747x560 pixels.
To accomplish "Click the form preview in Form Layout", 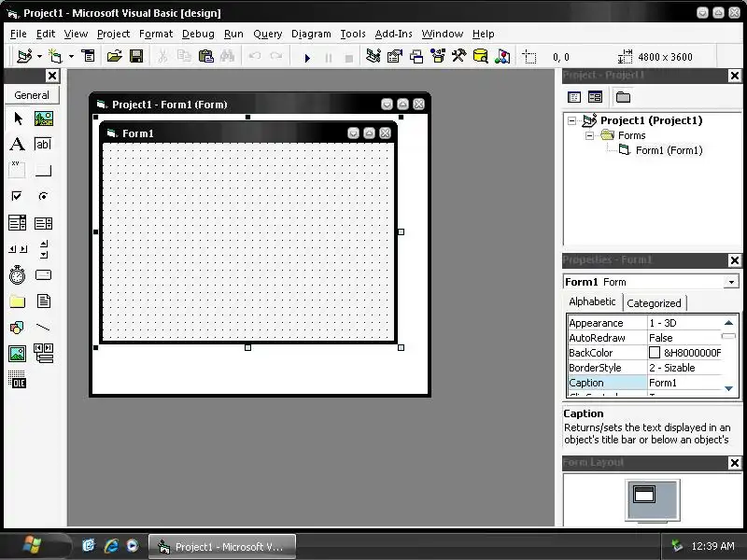I will coord(644,494).
